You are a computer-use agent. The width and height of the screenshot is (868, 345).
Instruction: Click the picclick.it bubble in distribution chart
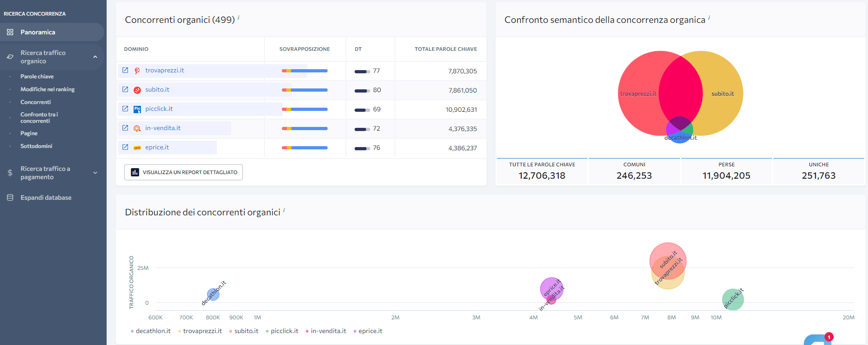(x=733, y=300)
